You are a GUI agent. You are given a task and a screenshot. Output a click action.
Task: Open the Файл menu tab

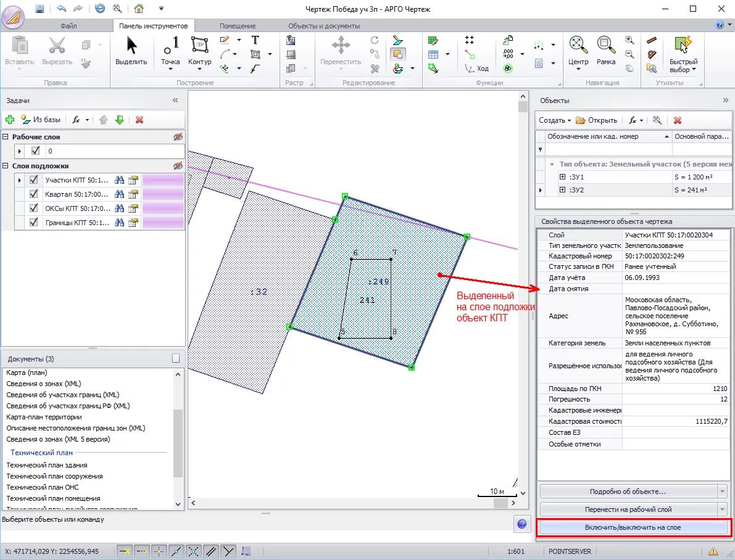(x=69, y=26)
